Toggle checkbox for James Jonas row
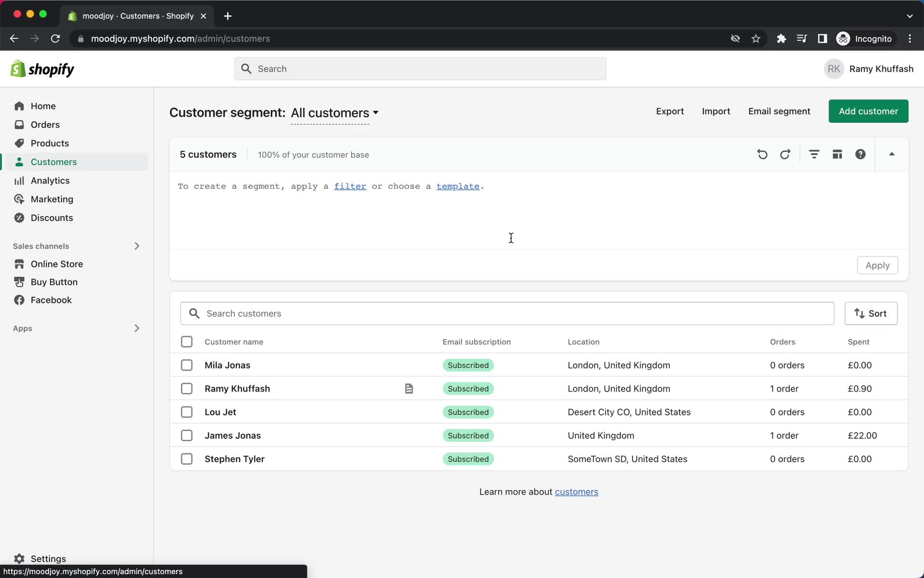 coord(187,435)
